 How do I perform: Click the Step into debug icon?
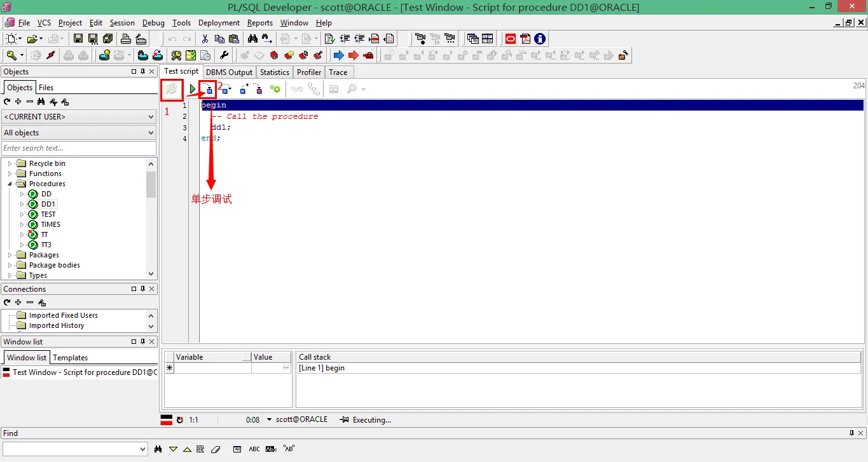tap(208, 89)
